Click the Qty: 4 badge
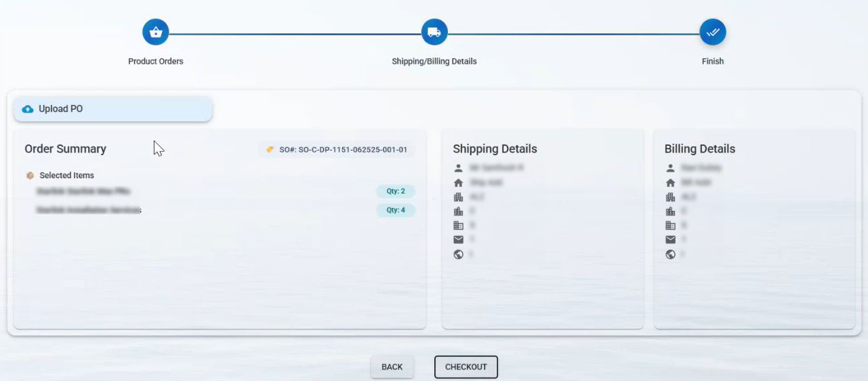Viewport: 868px width, 381px height. click(396, 210)
